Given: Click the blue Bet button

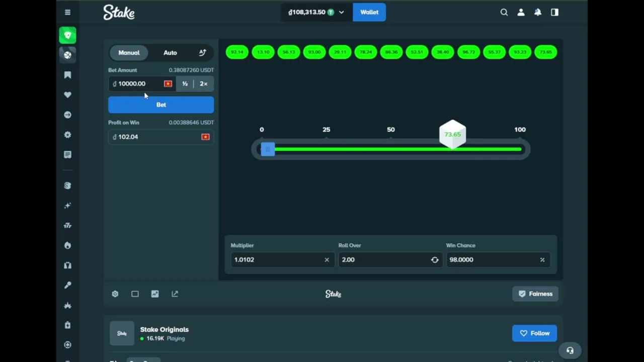Looking at the screenshot, I should 161,105.
